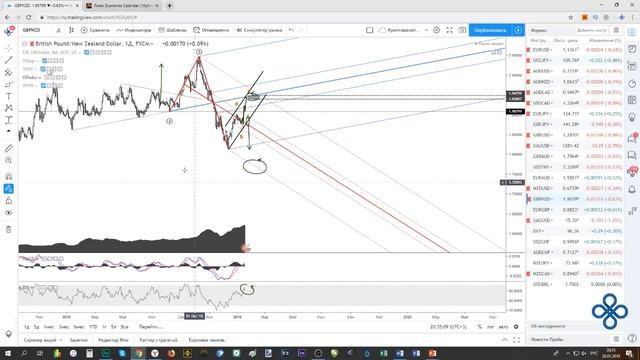
Task: Open the patterns drawing tool
Action: click(8, 108)
